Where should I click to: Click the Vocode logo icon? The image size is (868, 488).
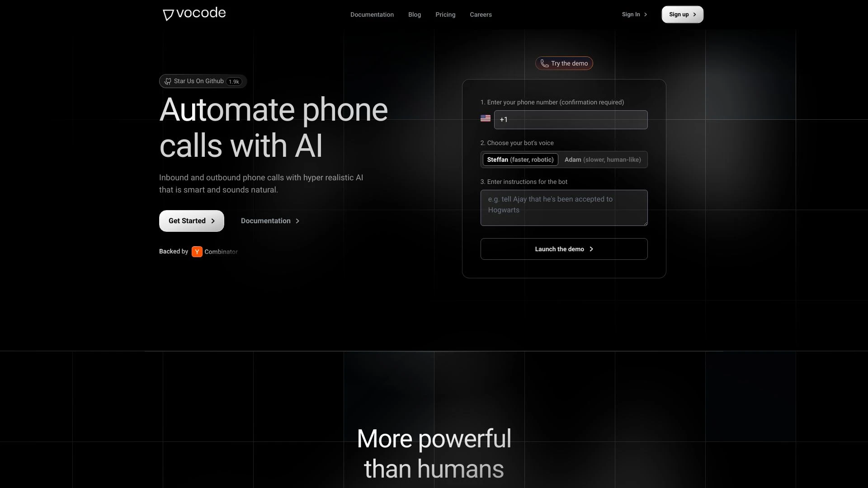pos(168,14)
